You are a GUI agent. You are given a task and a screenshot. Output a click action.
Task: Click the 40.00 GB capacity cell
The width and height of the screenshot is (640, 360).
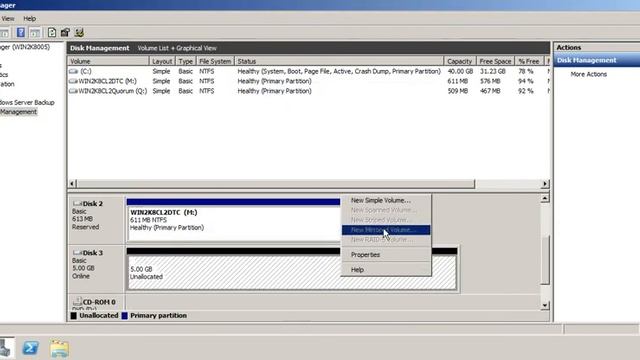(x=460, y=71)
